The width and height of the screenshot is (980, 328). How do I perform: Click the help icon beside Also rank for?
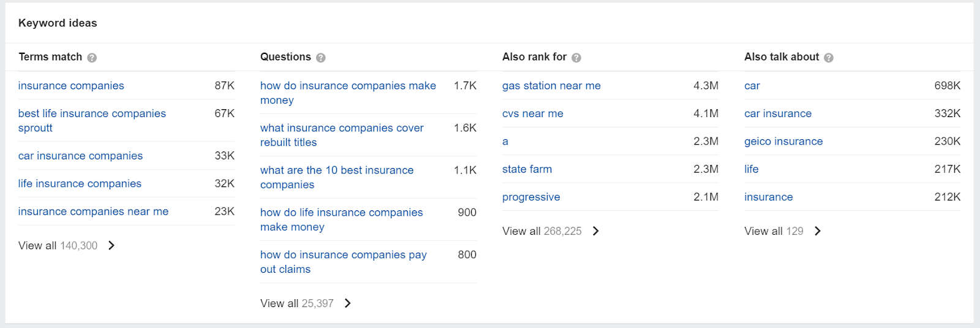(576, 58)
